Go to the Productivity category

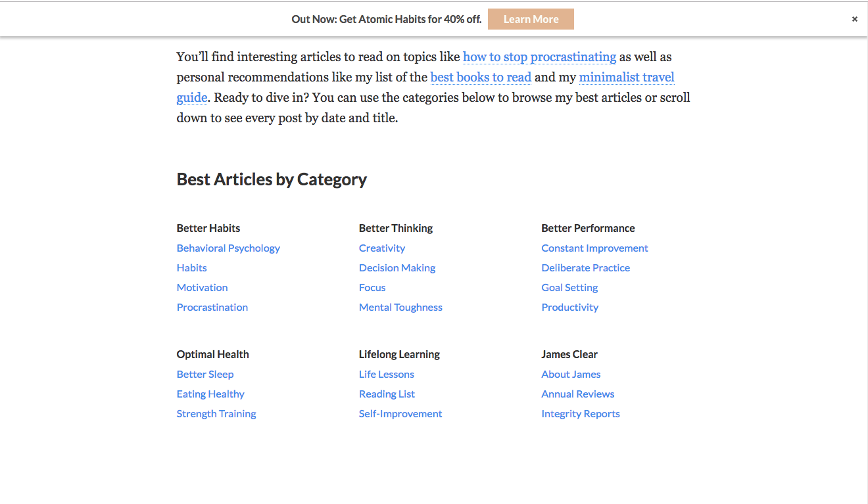tap(569, 308)
